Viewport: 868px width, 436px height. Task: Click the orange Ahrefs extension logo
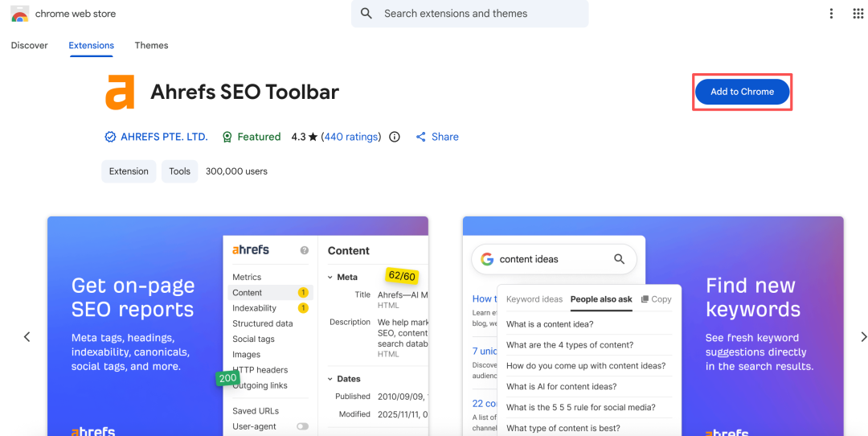tap(121, 92)
